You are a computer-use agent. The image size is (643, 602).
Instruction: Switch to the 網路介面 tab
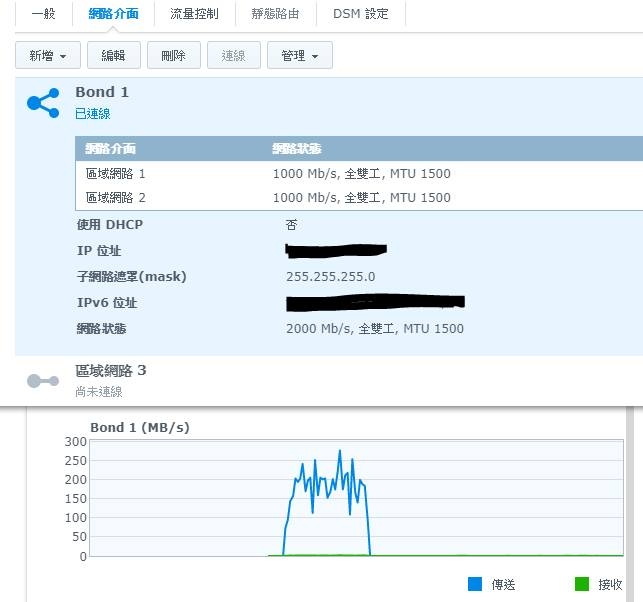(x=114, y=14)
